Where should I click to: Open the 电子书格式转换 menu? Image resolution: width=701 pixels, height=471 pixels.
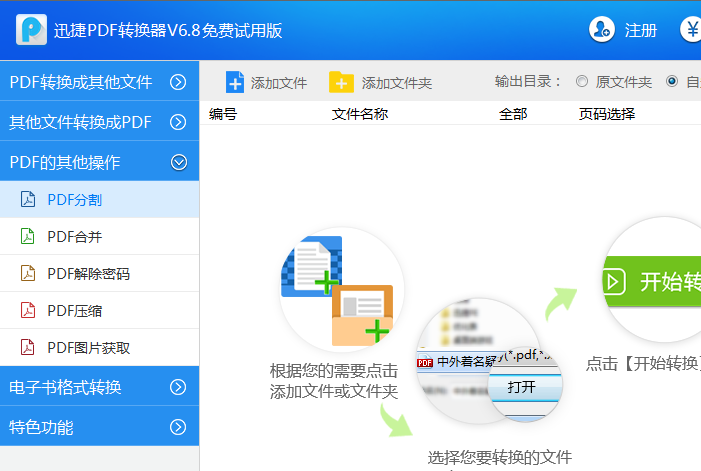(x=99, y=387)
